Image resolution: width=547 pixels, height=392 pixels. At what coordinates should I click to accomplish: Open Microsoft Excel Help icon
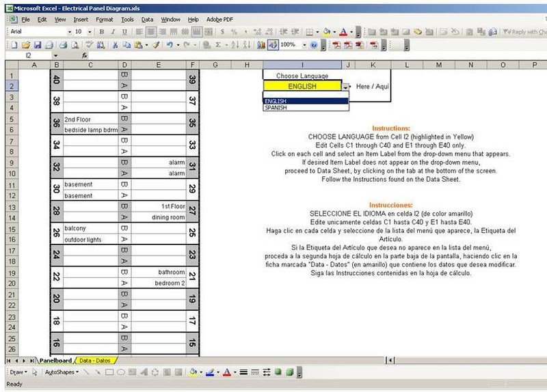[314, 45]
